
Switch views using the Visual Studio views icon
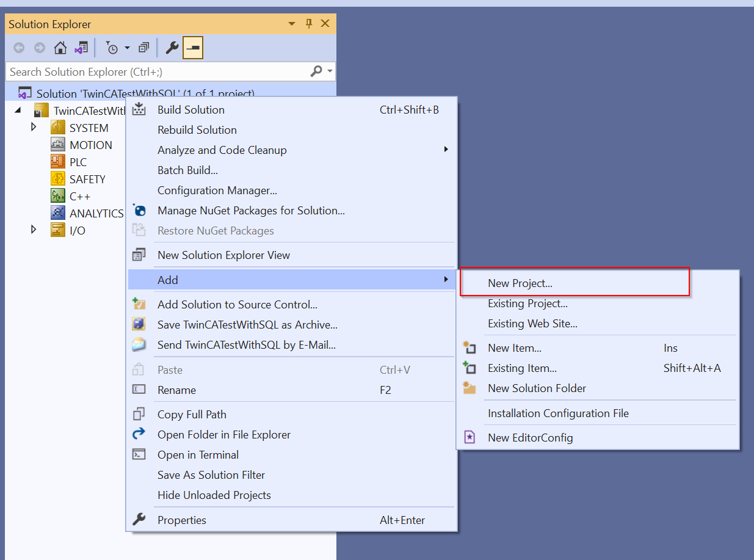[x=81, y=48]
